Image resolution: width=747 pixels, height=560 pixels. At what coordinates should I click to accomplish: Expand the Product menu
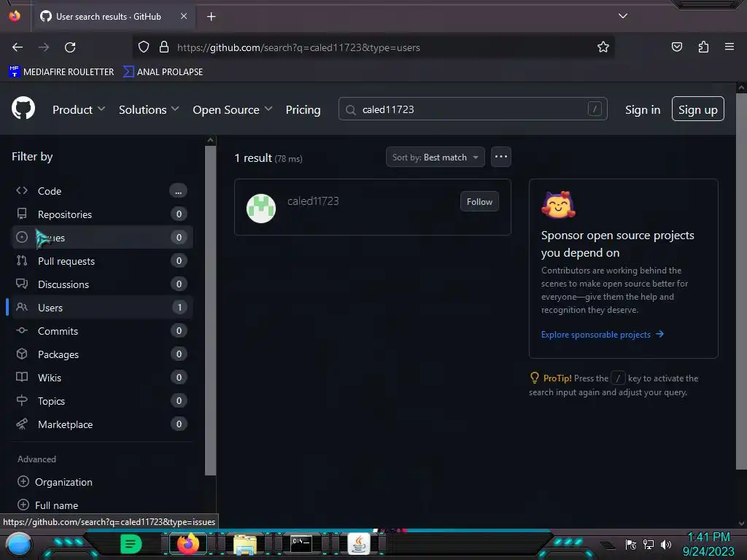(79, 109)
